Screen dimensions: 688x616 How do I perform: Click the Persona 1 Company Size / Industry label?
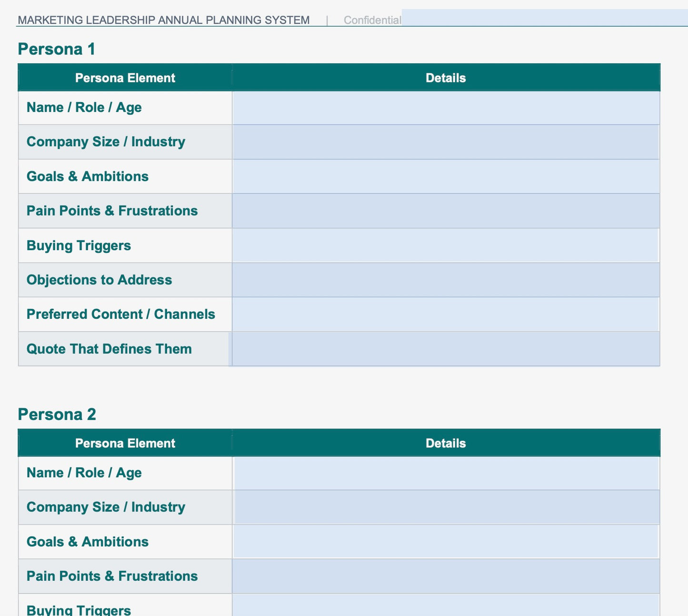tap(106, 142)
